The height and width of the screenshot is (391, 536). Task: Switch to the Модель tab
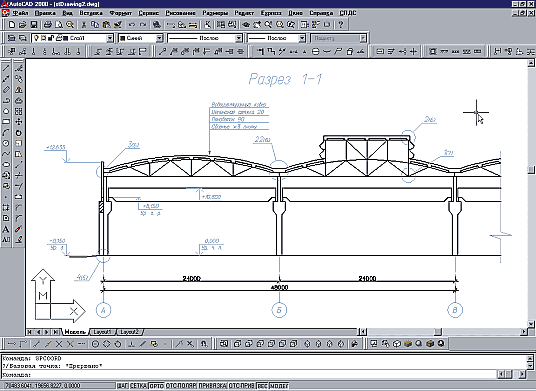tap(75, 332)
